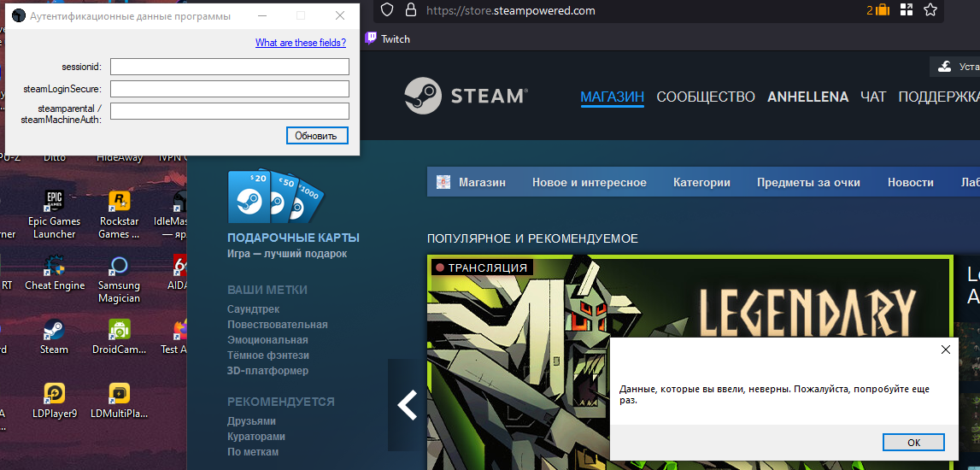Open recommendations by Друзьями
The image size is (980, 470).
point(251,421)
